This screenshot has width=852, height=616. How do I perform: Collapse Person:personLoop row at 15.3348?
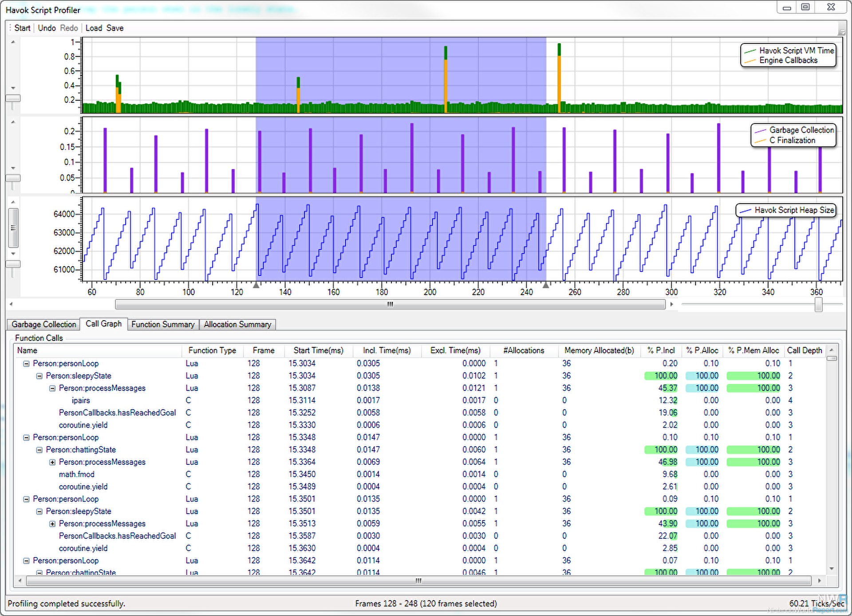26,437
